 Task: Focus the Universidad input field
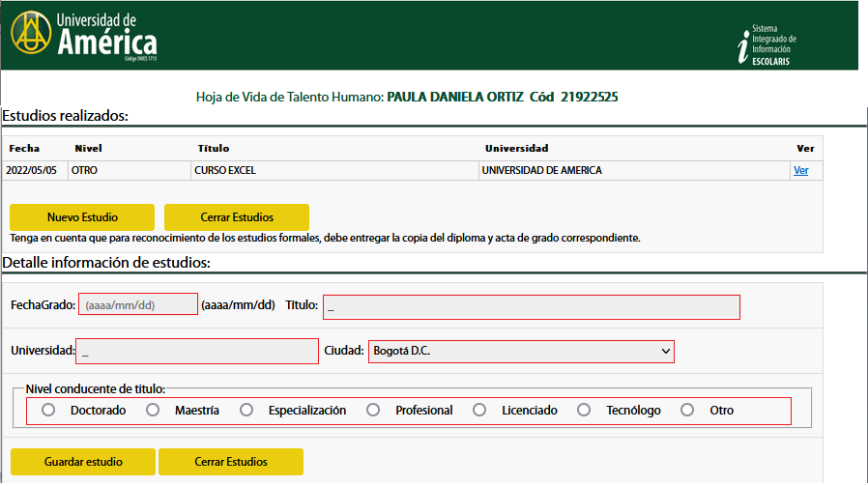[197, 352]
